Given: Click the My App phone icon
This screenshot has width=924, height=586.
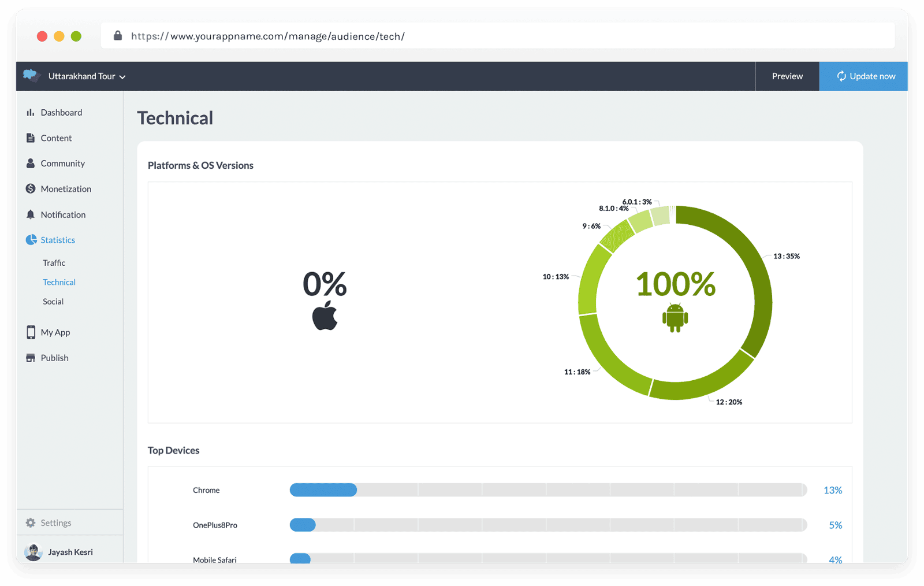Looking at the screenshot, I should tap(31, 332).
